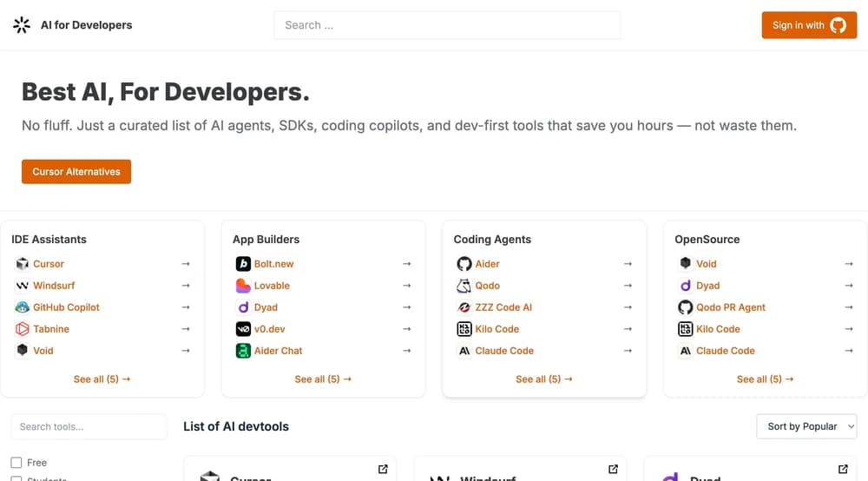
Task: Open the v0.dev link
Action: point(270,329)
